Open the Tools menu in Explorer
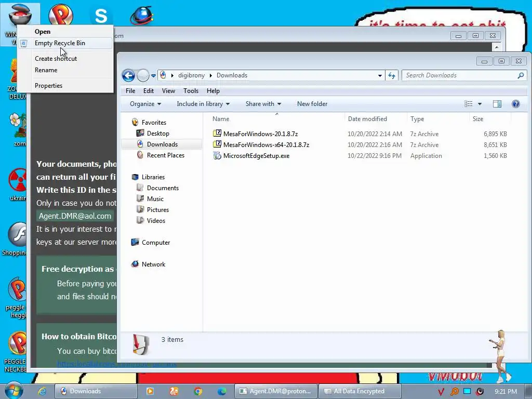Image resolution: width=532 pixels, height=399 pixels. click(191, 91)
